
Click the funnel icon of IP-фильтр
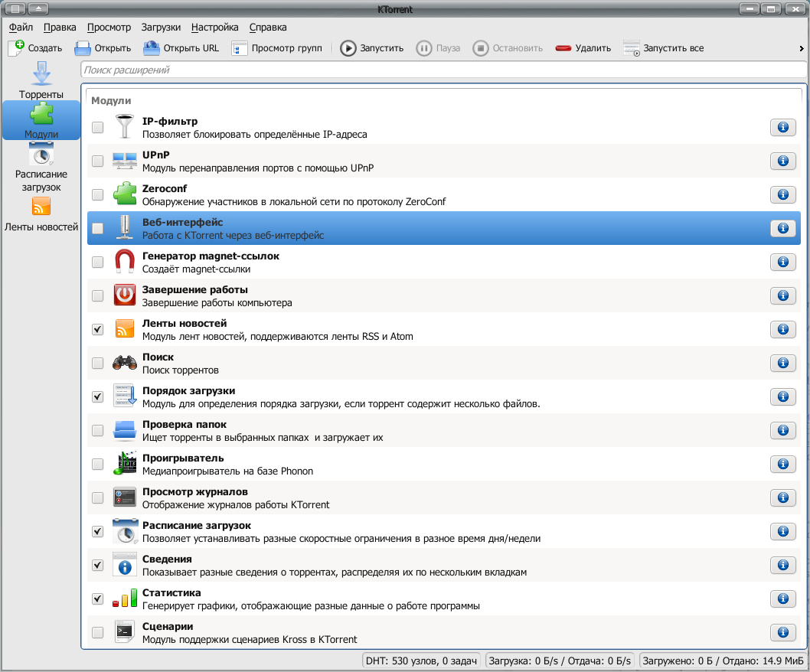[125, 127]
